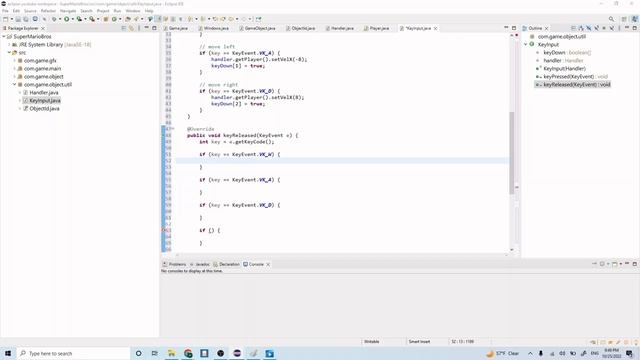The width and height of the screenshot is (640, 360).
Task: Maximize the Console view
Action: click(x=635, y=264)
